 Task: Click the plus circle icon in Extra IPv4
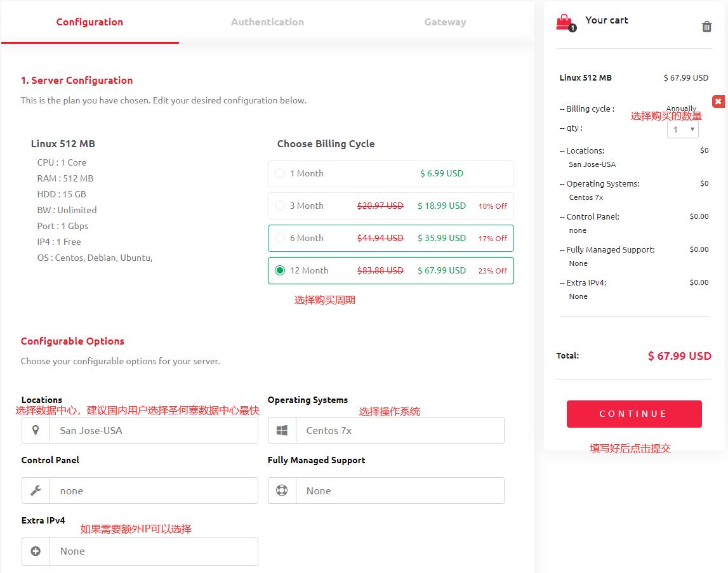[x=36, y=551]
